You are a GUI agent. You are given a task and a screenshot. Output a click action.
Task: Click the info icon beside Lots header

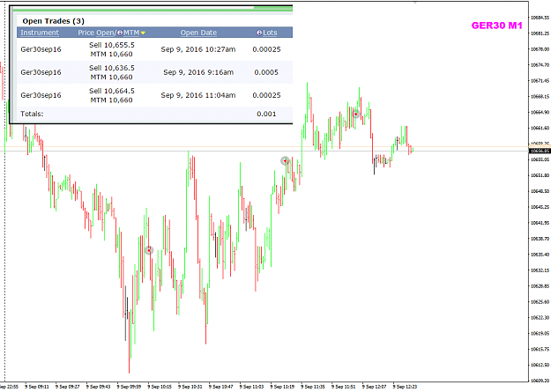[x=259, y=33]
